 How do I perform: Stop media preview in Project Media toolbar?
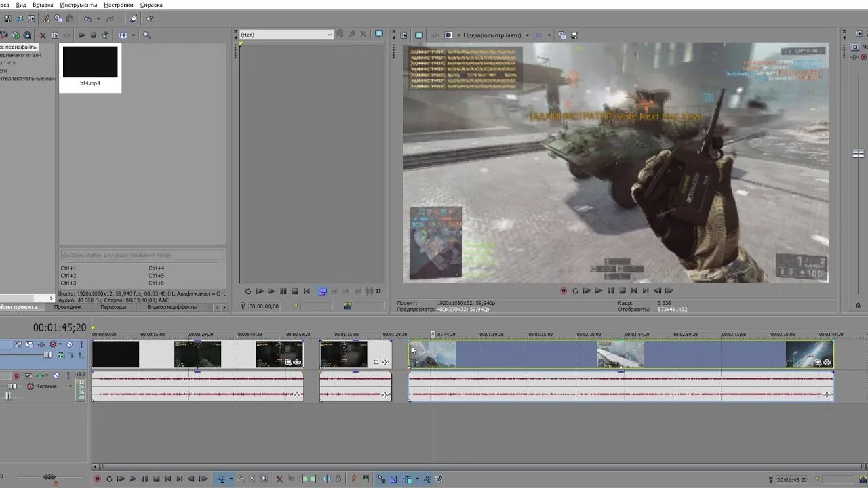(x=94, y=35)
